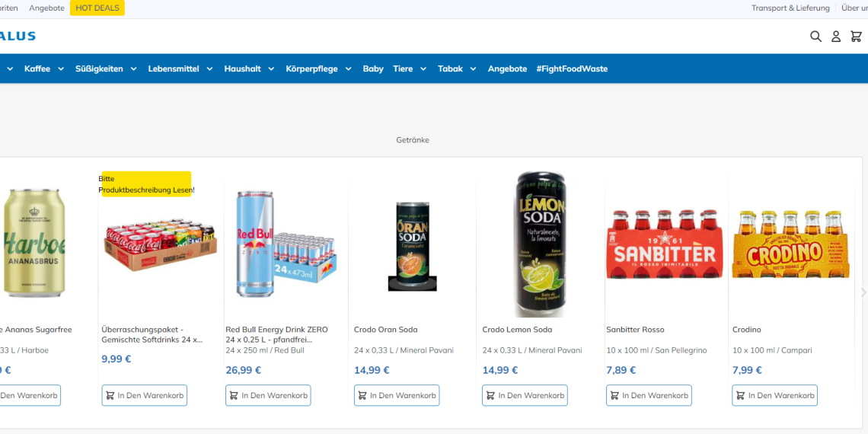This screenshot has width=868, height=434.
Task: Open the Sanbitter Rosso product title
Action: (634, 330)
